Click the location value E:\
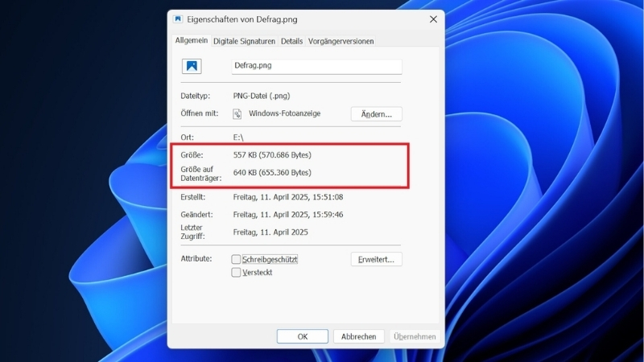The image size is (644, 362). click(238, 138)
